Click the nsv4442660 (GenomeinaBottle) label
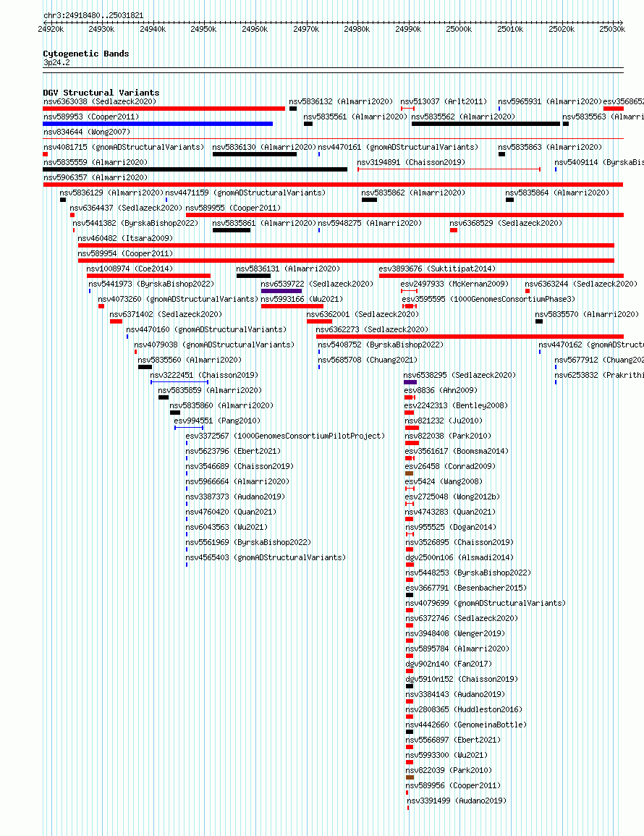Image resolution: width=644 pixels, height=836 pixels. (466, 725)
